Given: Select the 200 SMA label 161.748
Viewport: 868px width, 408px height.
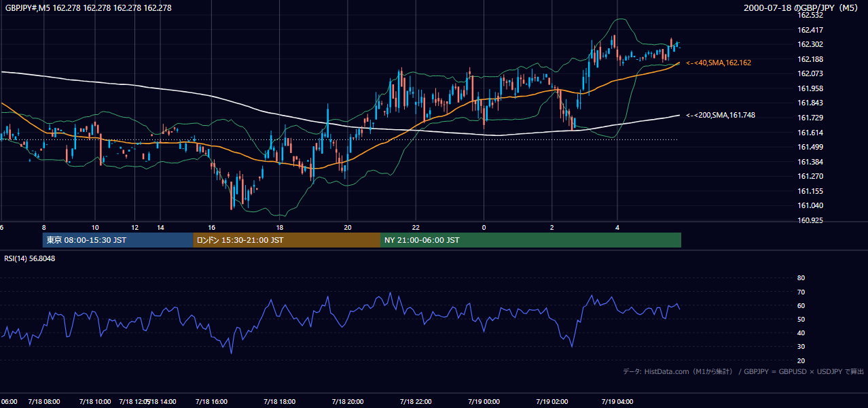Looking at the screenshot, I should click(721, 116).
